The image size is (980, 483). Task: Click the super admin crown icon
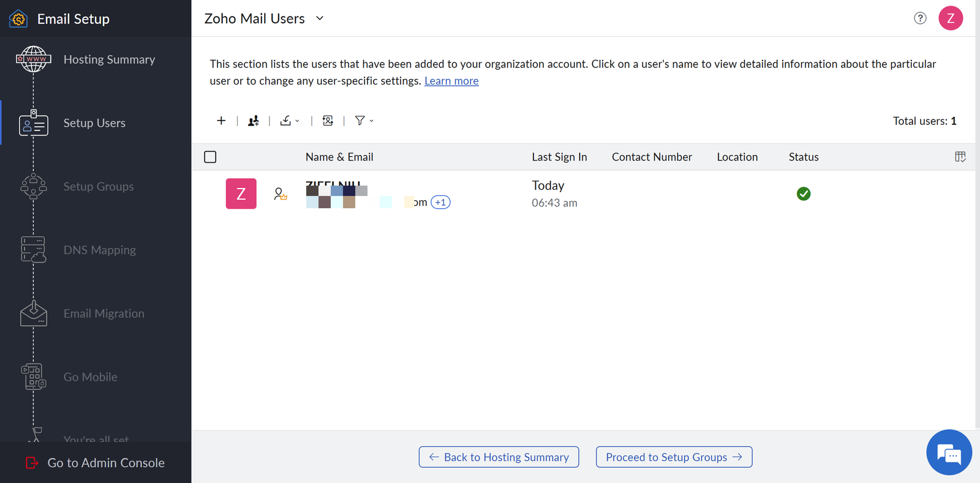pyautogui.click(x=281, y=194)
